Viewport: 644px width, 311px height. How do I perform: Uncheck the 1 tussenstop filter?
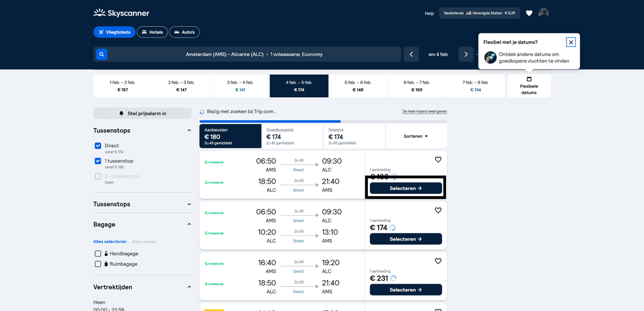point(98,161)
